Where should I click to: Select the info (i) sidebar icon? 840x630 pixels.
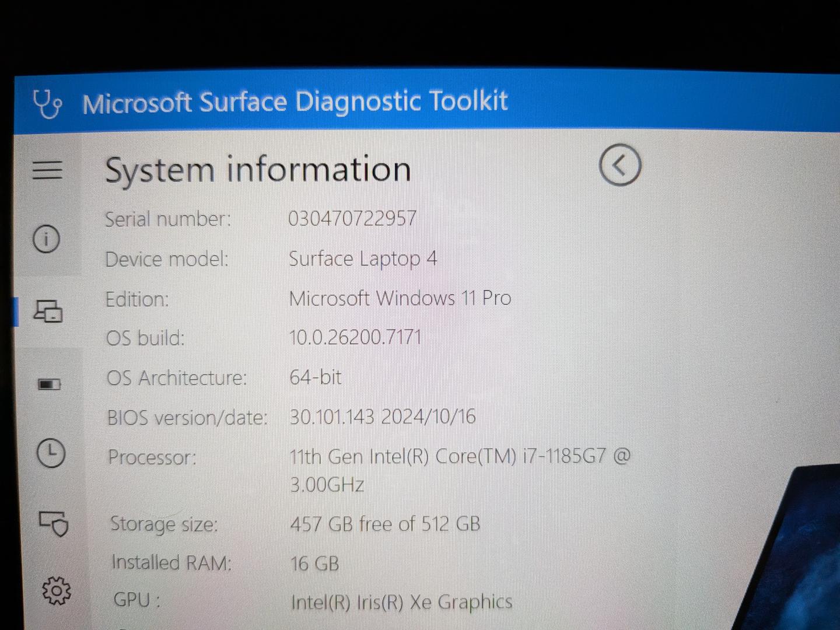click(x=46, y=239)
